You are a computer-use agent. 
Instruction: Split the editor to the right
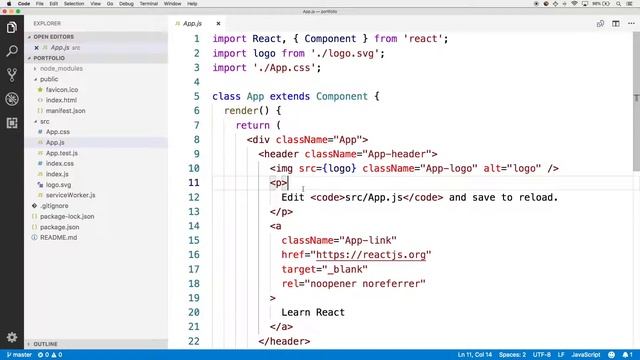tap(616, 24)
